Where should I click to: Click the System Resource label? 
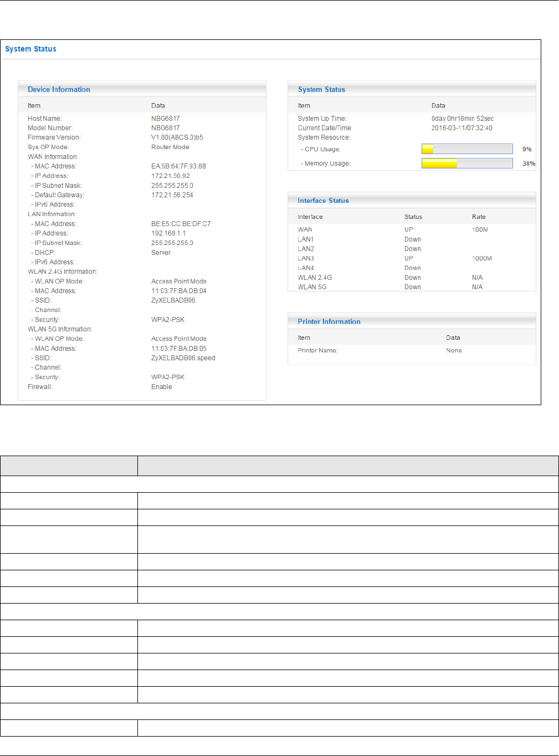[324, 137]
